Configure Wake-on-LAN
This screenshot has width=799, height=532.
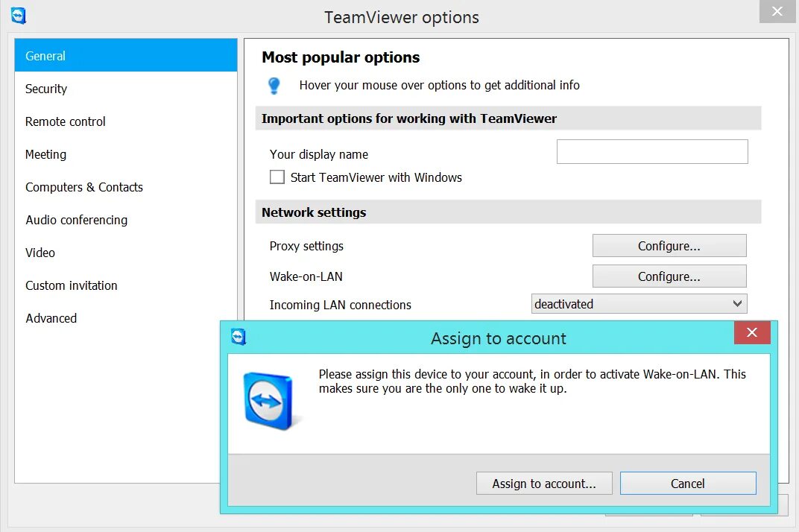669,276
